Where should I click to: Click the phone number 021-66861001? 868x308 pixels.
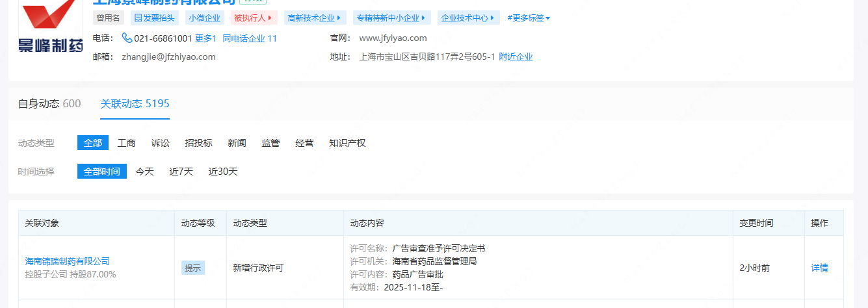pos(163,38)
